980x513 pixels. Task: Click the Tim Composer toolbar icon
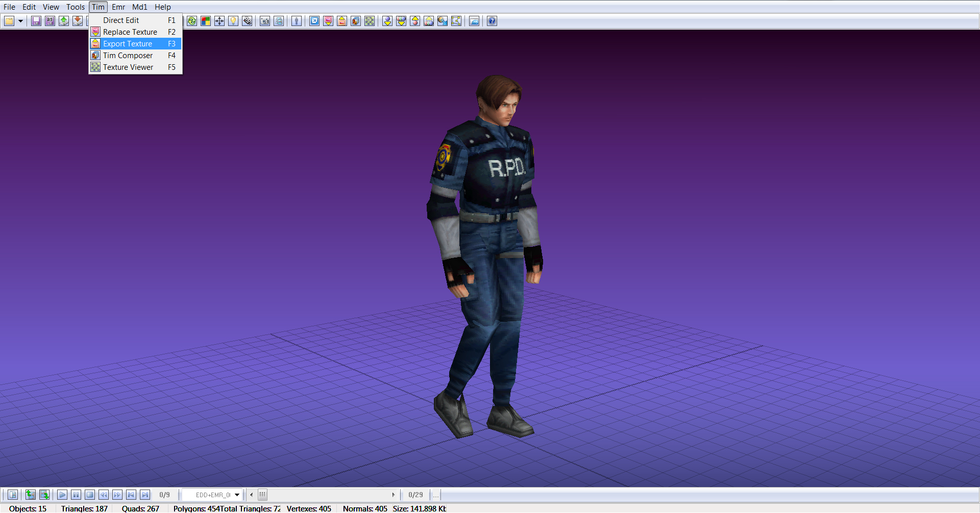(x=356, y=21)
